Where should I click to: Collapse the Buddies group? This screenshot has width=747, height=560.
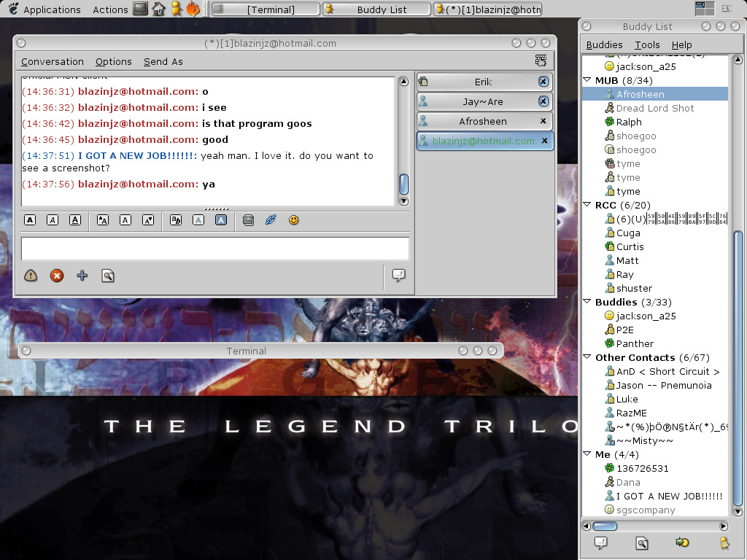coord(587,301)
